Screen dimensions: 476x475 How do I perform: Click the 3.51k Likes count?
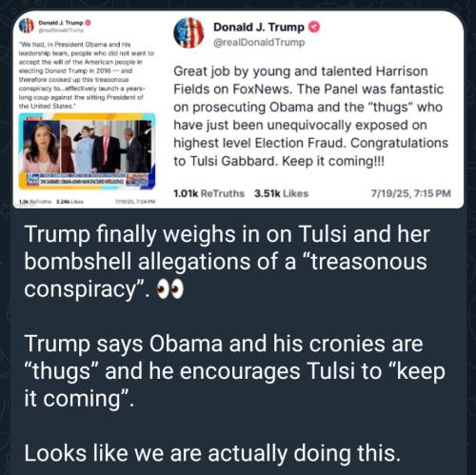(281, 193)
